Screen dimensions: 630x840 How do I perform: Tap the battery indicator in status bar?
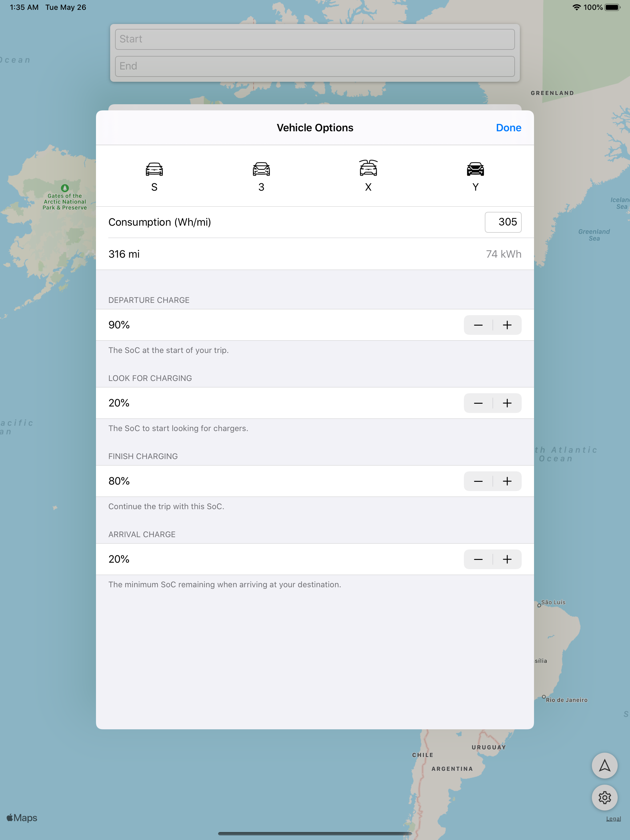click(x=612, y=7)
